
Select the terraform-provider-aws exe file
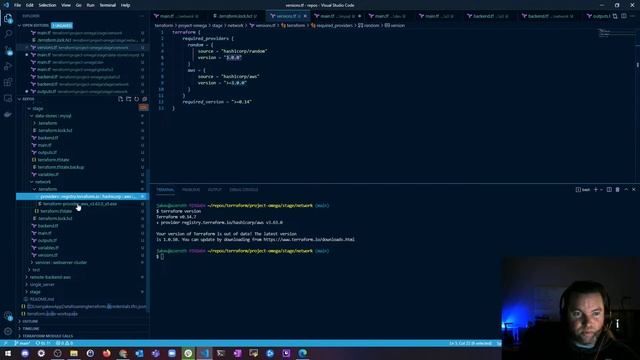(80, 204)
